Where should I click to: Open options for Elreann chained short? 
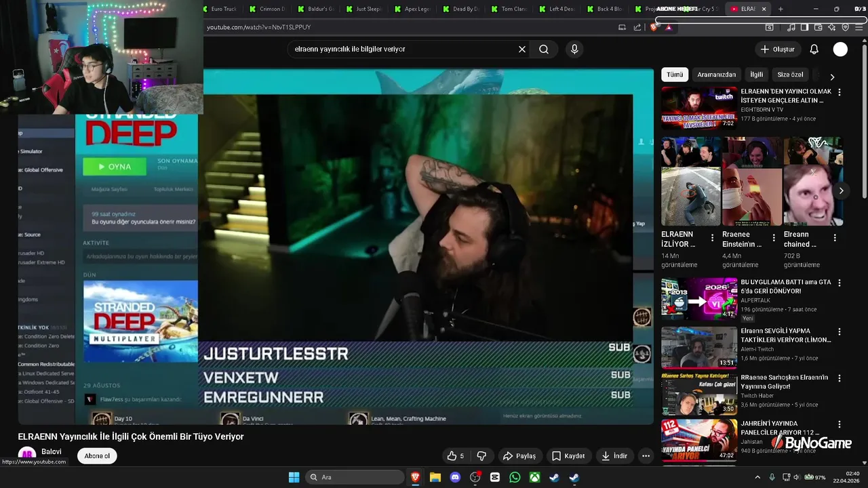[835, 238]
